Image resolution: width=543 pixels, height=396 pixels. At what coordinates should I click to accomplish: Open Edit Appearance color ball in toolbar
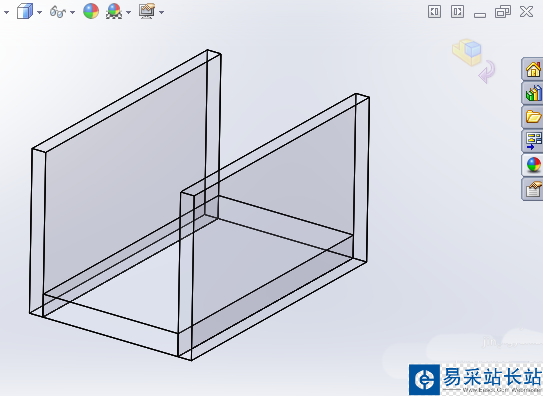point(91,11)
